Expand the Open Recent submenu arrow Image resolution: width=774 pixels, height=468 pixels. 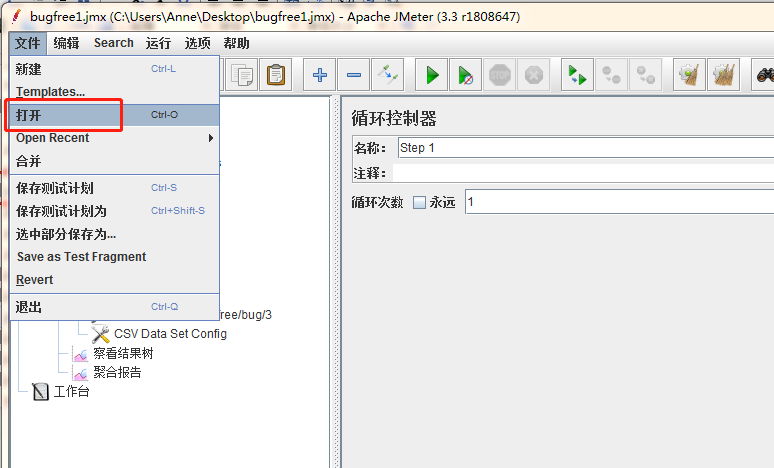pyautogui.click(x=211, y=138)
